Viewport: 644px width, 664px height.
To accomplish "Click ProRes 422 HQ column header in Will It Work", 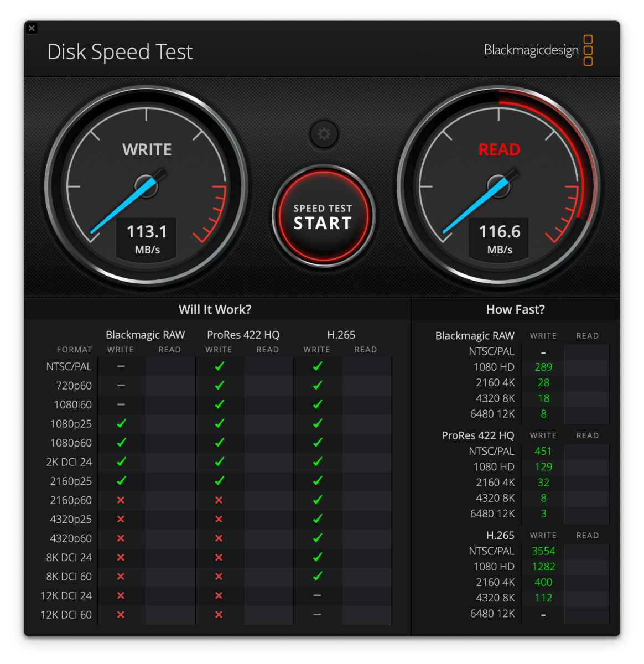I will coord(243,335).
